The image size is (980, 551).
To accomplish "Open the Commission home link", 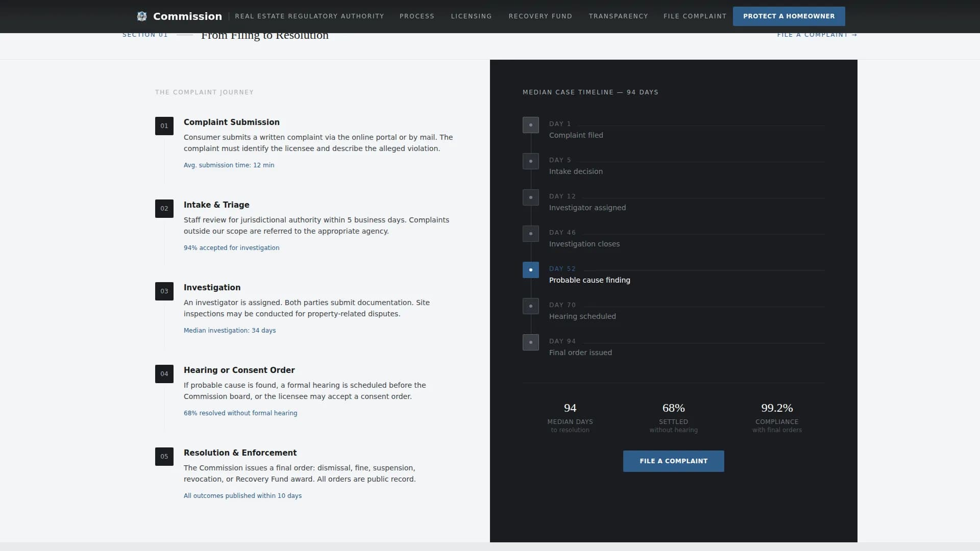I will tap(187, 16).
